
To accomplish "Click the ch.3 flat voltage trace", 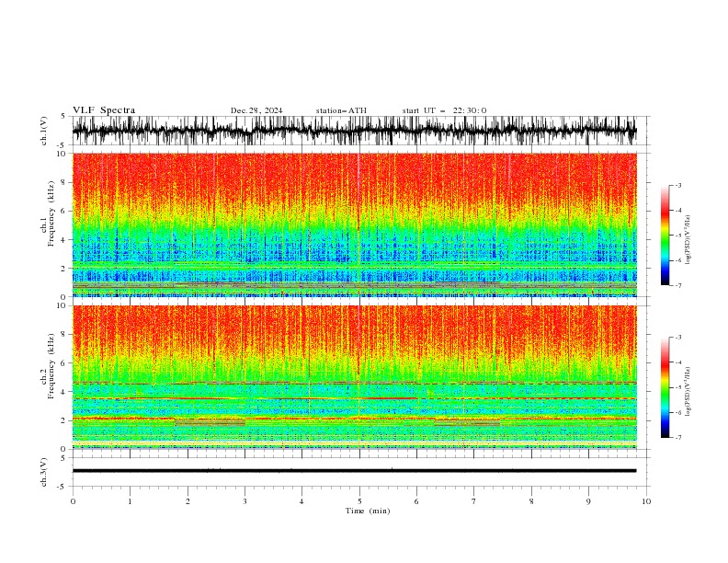I will (x=354, y=471).
